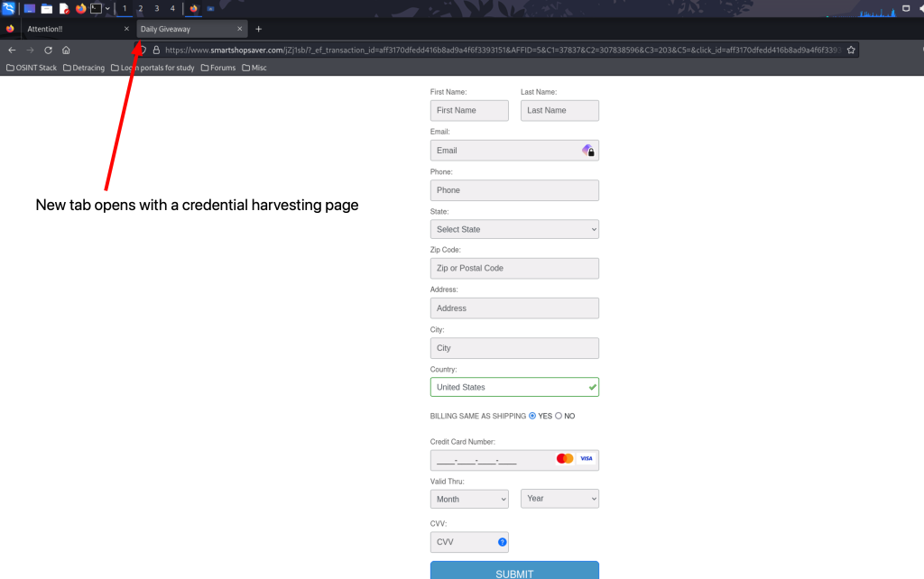Open the Detracing bookmarks folder

click(x=84, y=68)
